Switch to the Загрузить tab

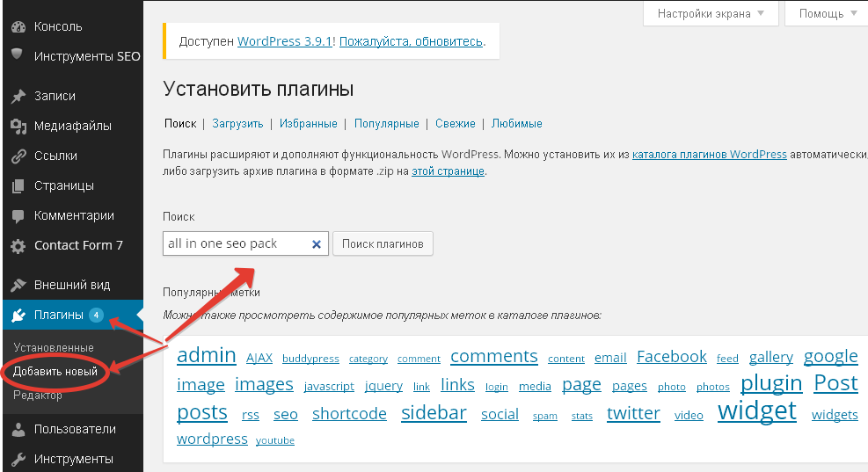click(x=237, y=123)
